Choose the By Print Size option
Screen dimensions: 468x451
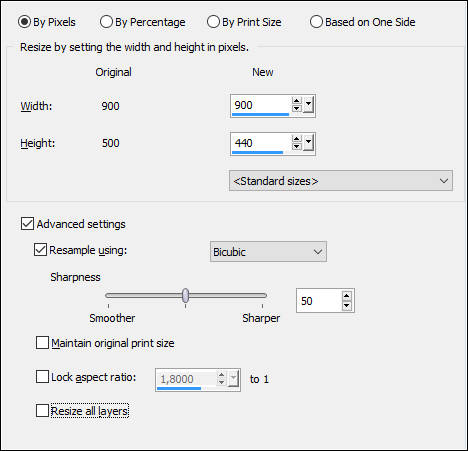point(244,22)
